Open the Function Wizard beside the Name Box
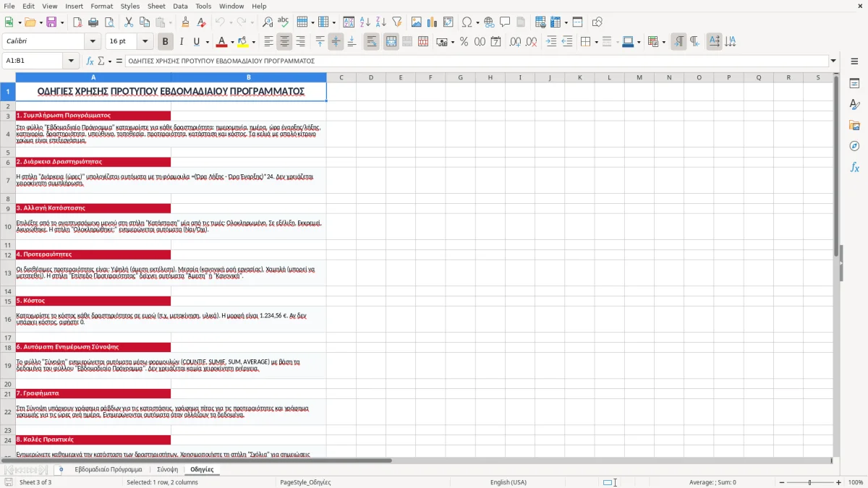Image resolution: width=868 pixels, height=488 pixels. (x=90, y=61)
